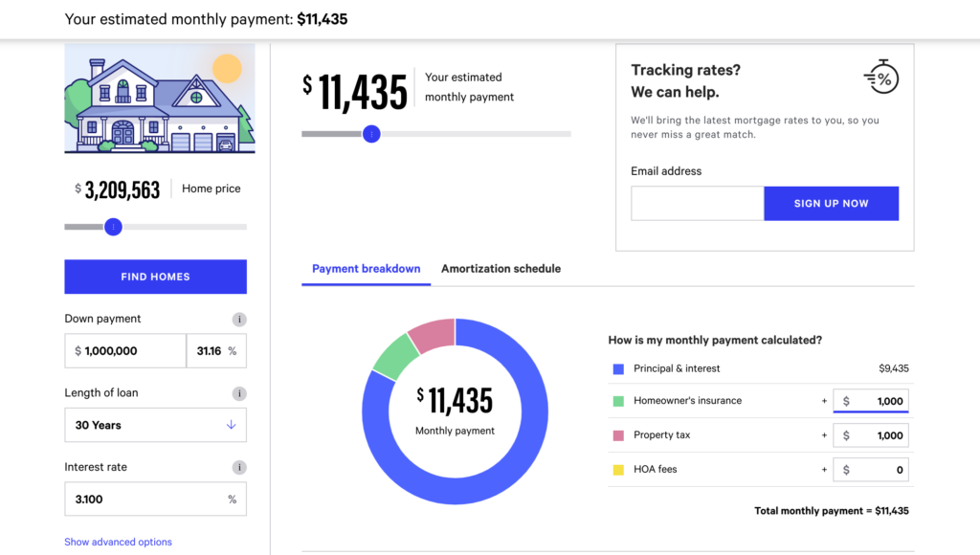Click the stopwatch percent icon in Tracking rates
The height and width of the screenshot is (555, 980).
(880, 77)
